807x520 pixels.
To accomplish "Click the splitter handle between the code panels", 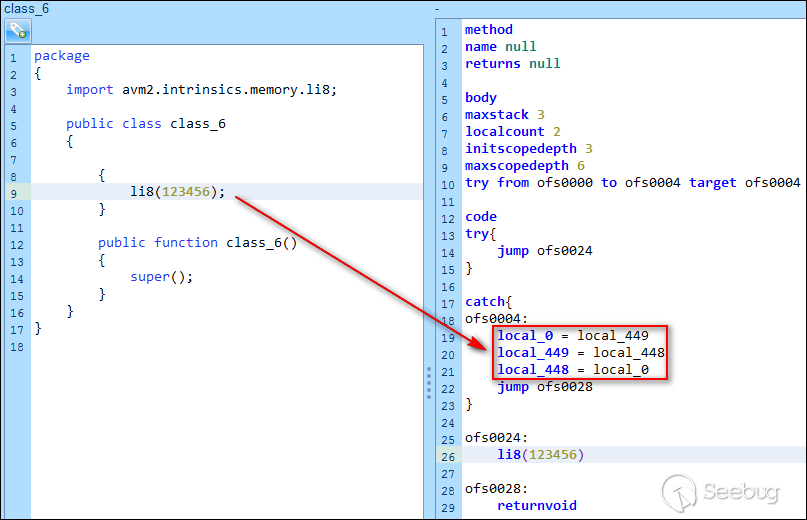I will (x=429, y=383).
